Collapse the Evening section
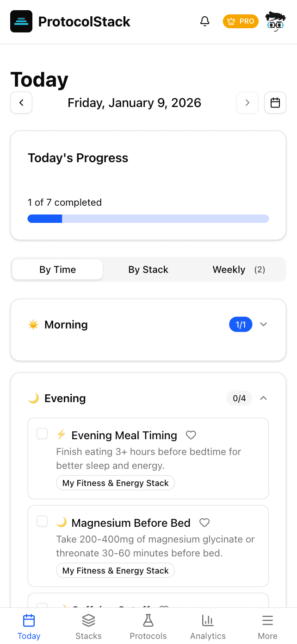The width and height of the screenshot is (297, 644). (263, 398)
